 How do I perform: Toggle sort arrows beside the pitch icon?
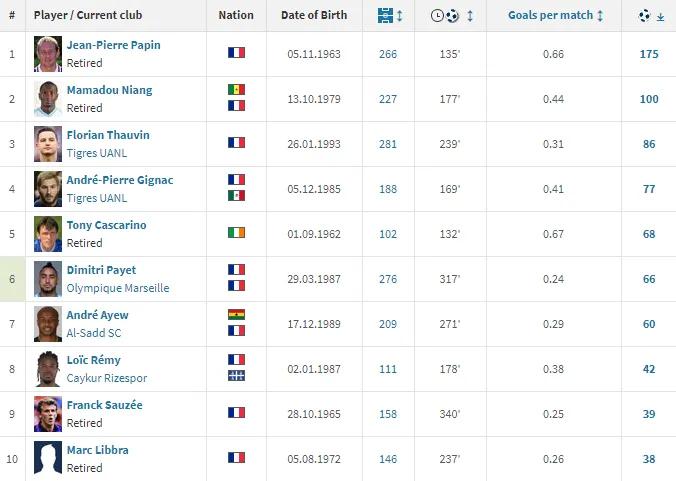[400, 16]
